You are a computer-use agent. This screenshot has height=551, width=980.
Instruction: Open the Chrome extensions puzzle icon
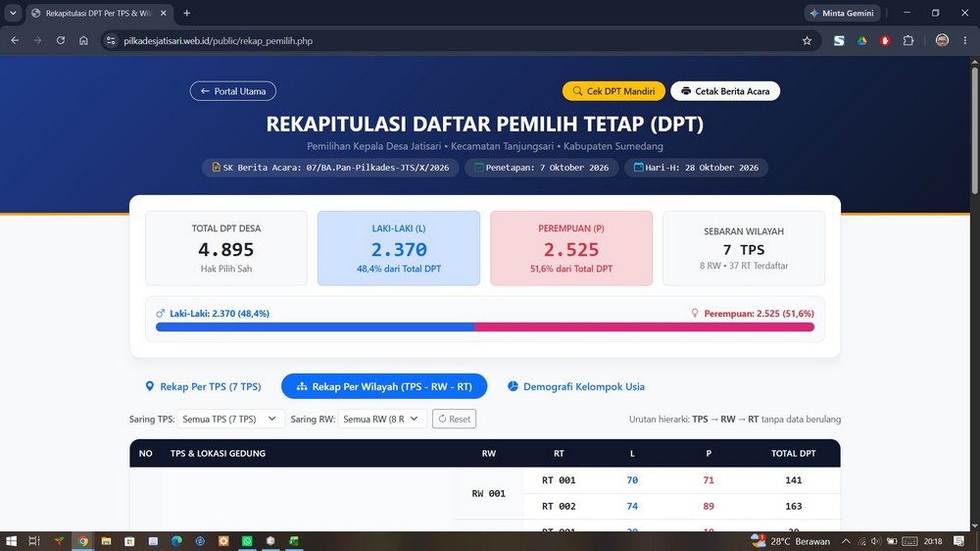pyautogui.click(x=908, y=40)
